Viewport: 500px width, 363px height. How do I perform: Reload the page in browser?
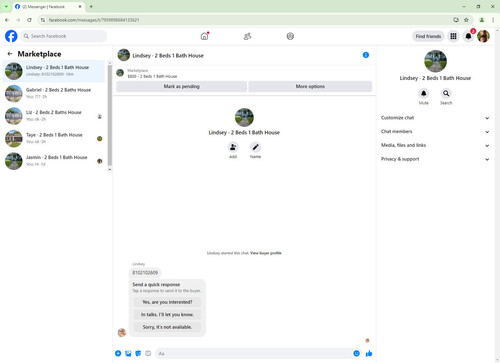tap(29, 20)
